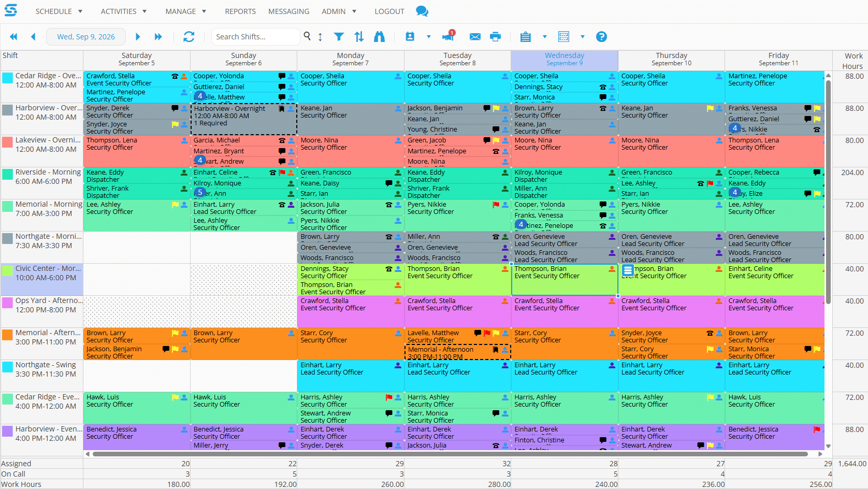Select the Saturday September 5 column header
This screenshot has width=868, height=489.
[137, 60]
